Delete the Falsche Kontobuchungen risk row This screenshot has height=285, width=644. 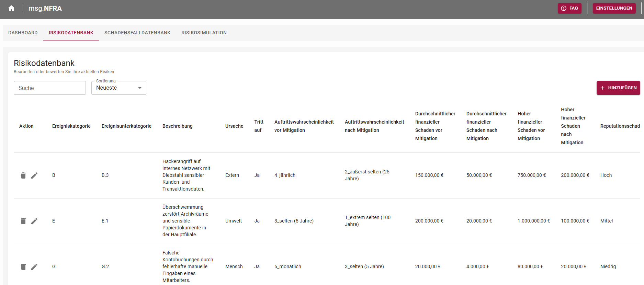click(23, 267)
